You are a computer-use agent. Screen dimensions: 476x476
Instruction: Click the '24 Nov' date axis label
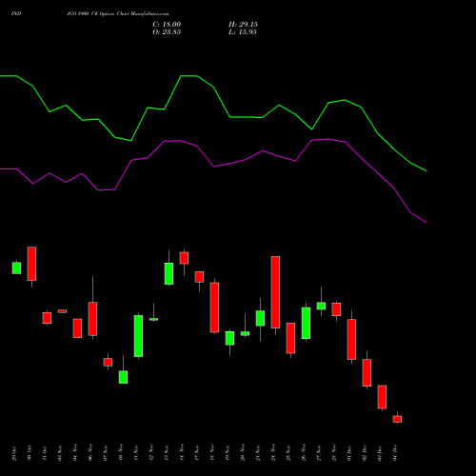(x=273, y=453)
